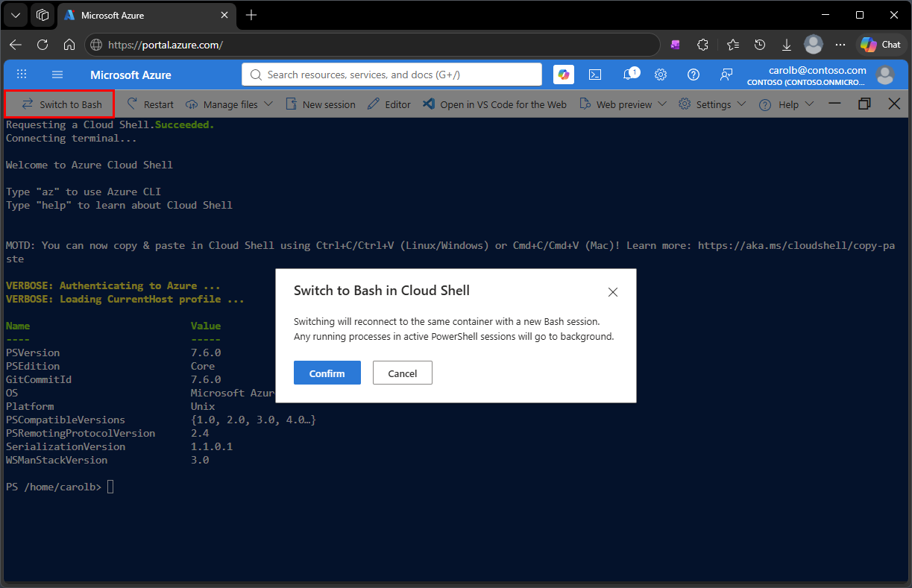
Task: Open the browser Settings and more menu
Action: click(840, 45)
